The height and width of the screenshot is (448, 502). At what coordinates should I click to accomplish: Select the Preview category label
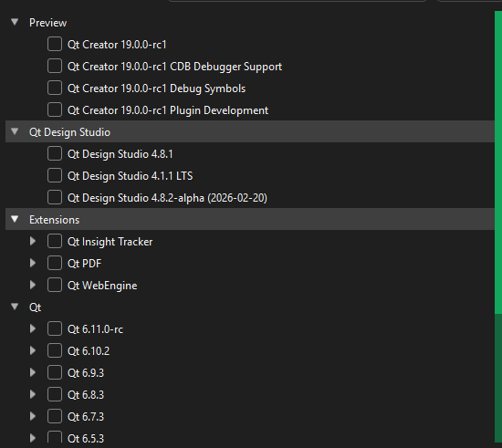(x=48, y=23)
